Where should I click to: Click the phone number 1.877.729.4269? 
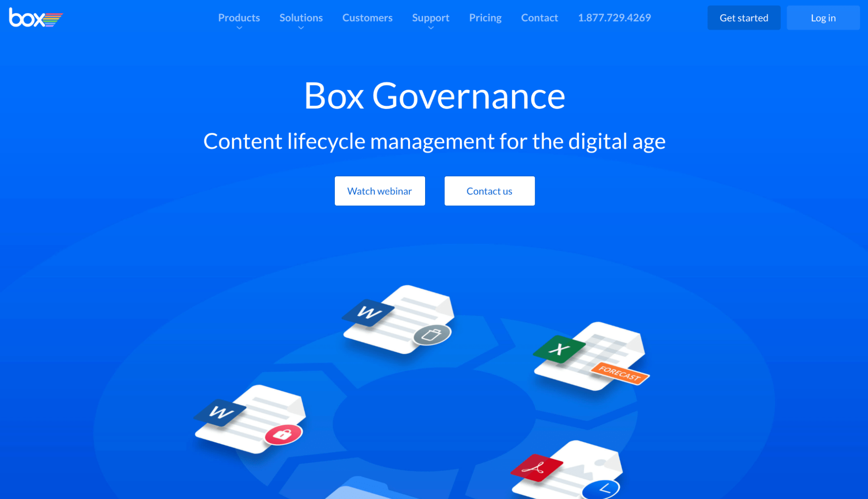click(614, 18)
